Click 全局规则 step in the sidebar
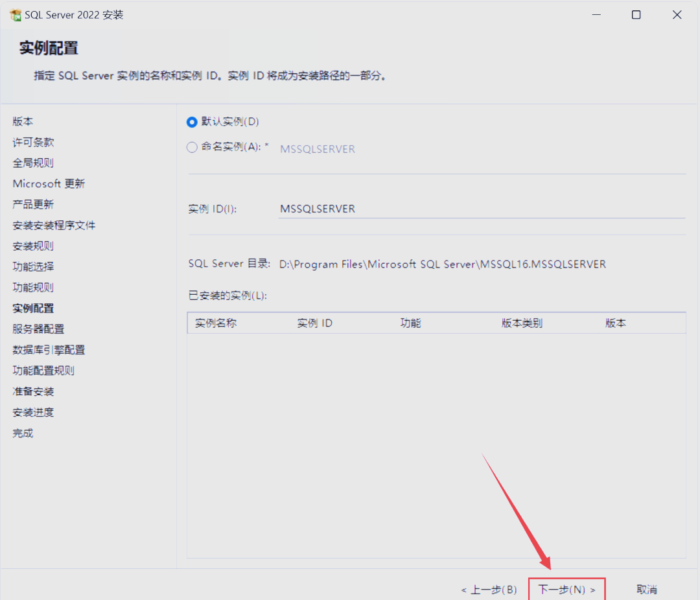This screenshot has width=700, height=600. click(x=33, y=163)
